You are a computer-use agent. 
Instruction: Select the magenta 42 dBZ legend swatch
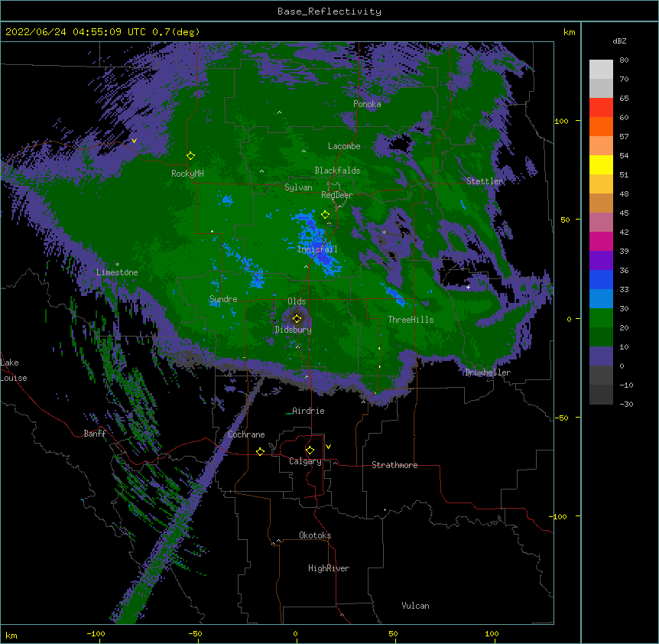click(x=601, y=241)
